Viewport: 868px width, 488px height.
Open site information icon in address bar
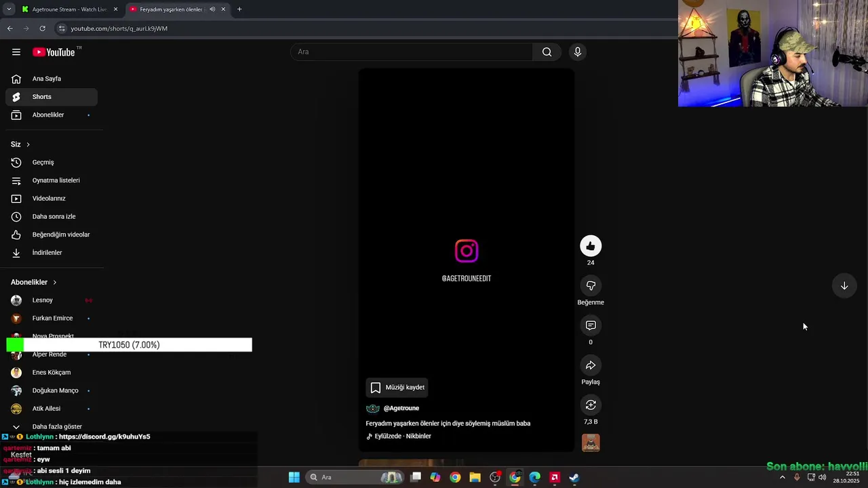pos(62,28)
